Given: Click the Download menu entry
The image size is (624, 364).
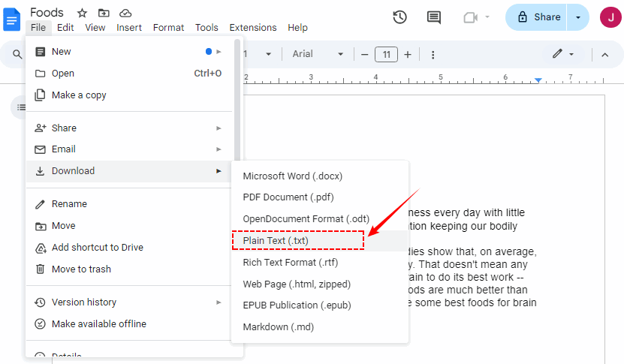Looking at the screenshot, I should (129, 171).
